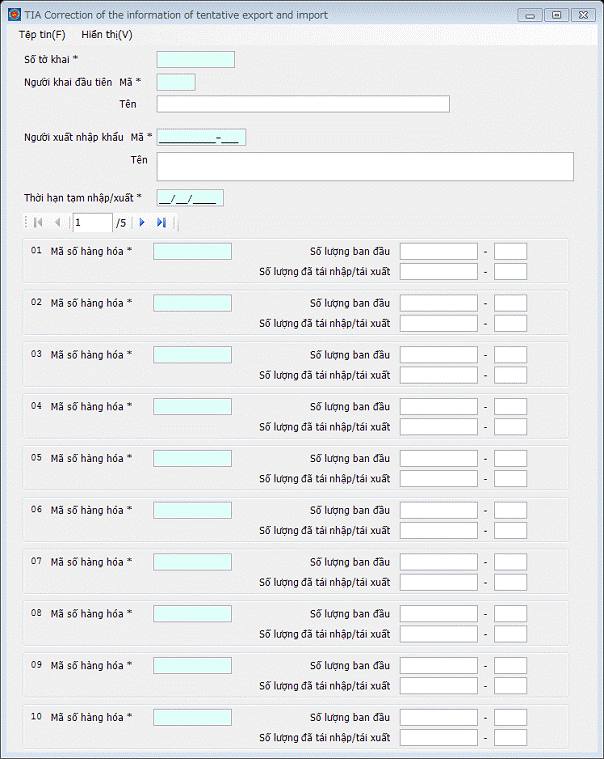Maximize the TIA Correction window

click(x=556, y=15)
